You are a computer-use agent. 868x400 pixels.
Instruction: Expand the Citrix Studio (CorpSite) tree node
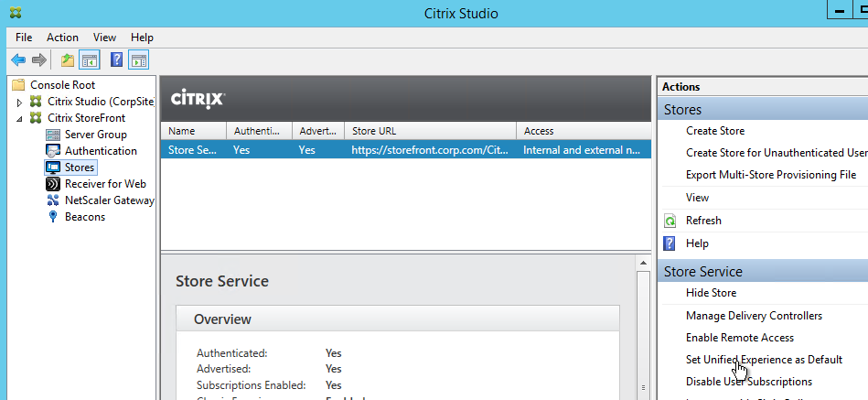(x=20, y=102)
